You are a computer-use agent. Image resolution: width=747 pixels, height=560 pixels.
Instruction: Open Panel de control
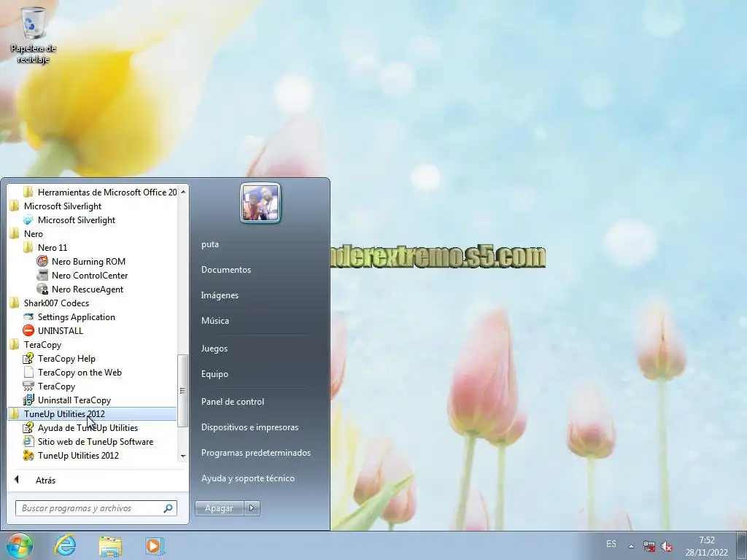coord(233,402)
